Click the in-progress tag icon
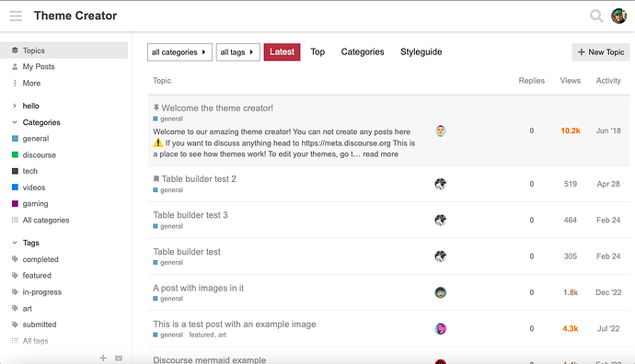The height and width of the screenshot is (364, 635). tap(15, 292)
